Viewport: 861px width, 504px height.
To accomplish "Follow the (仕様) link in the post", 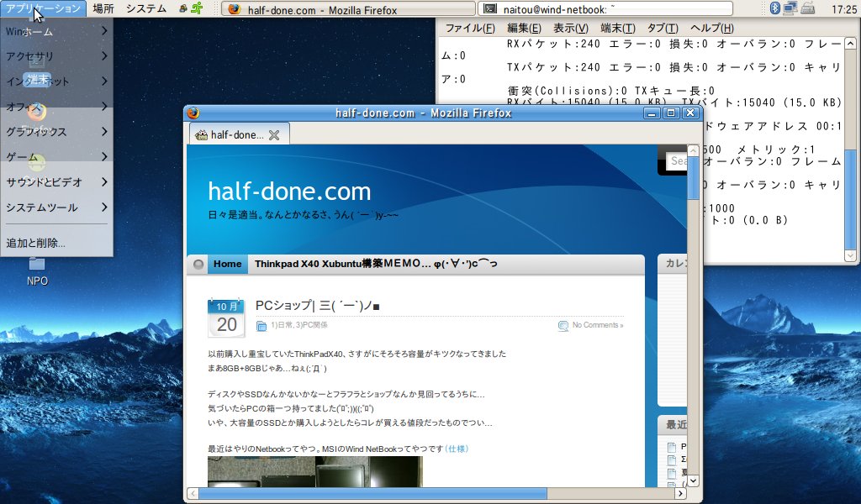I will (457, 449).
